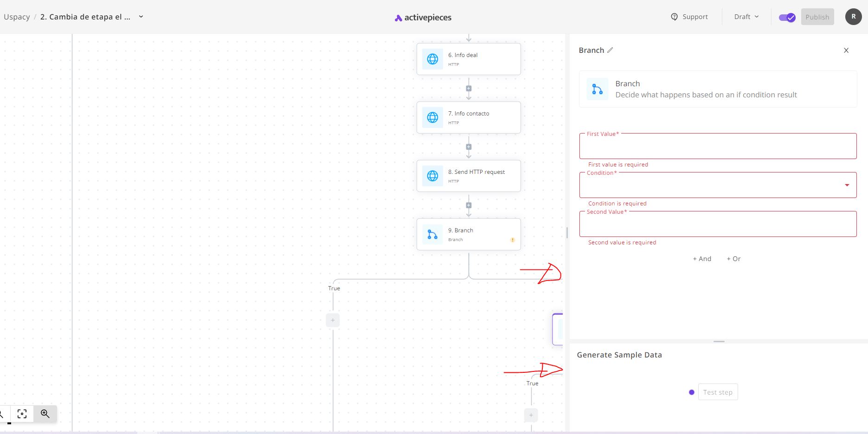Add an And condition
The height and width of the screenshot is (434, 868).
click(x=702, y=259)
